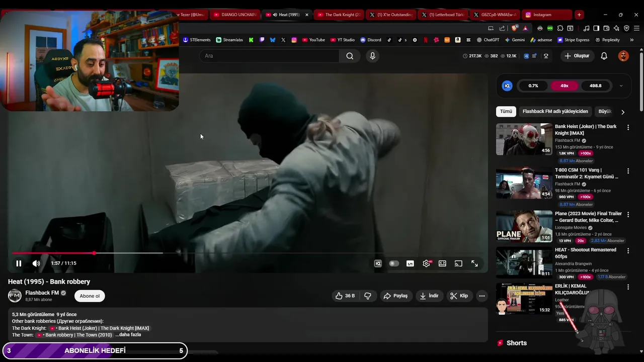This screenshot has height=362, width=644.
Task: Share the video via Paylaş
Action: point(395,296)
